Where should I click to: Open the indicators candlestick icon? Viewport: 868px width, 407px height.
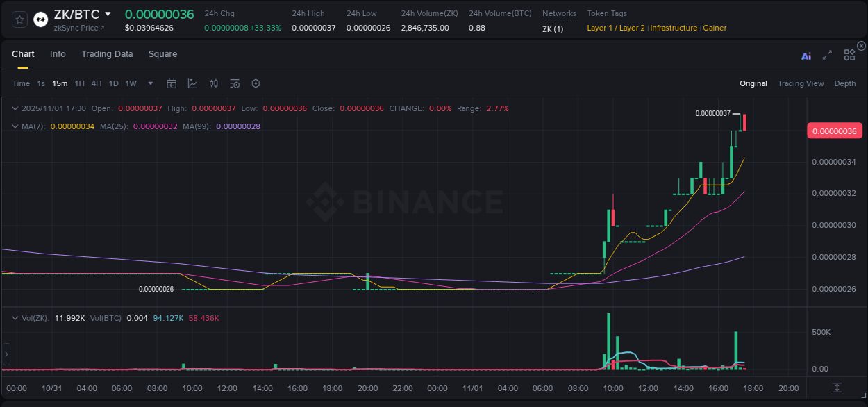214,83
